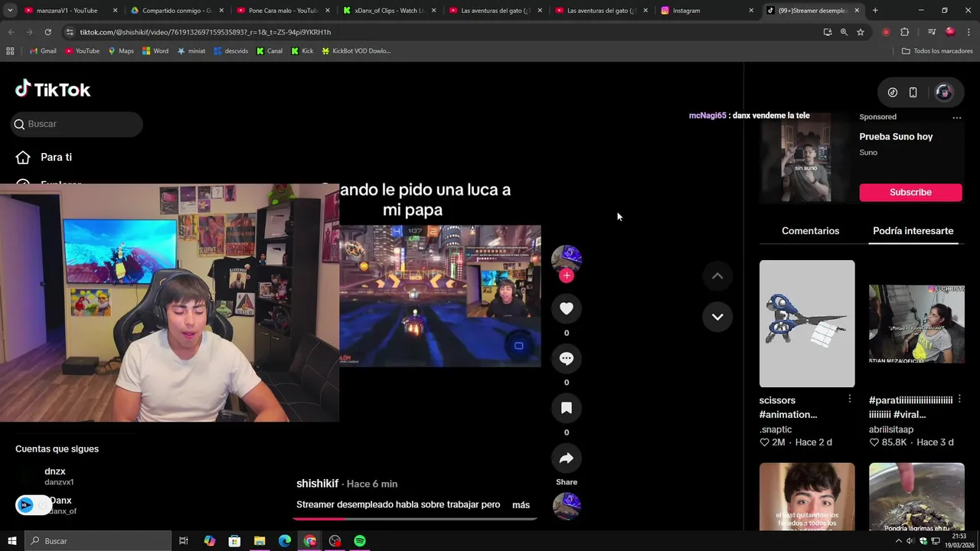Click 'Prueba Suno hoy' ad title
Viewport: 980px width, 551px height.
tap(896, 136)
